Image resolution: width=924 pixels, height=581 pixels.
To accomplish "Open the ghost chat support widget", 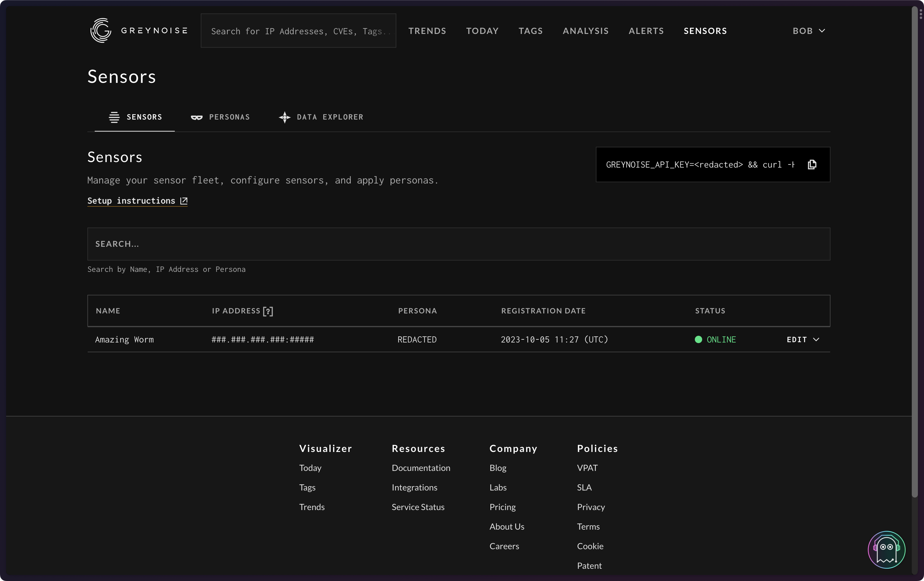I will [886, 550].
